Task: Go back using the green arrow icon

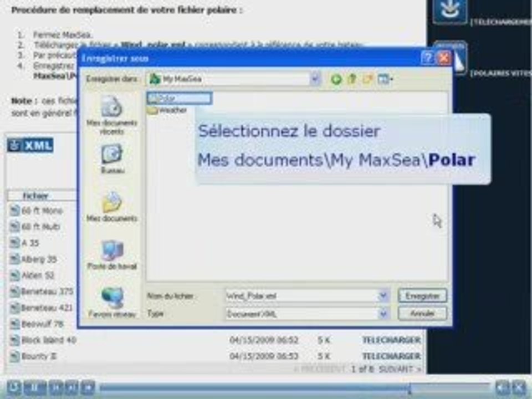Action: [x=336, y=79]
